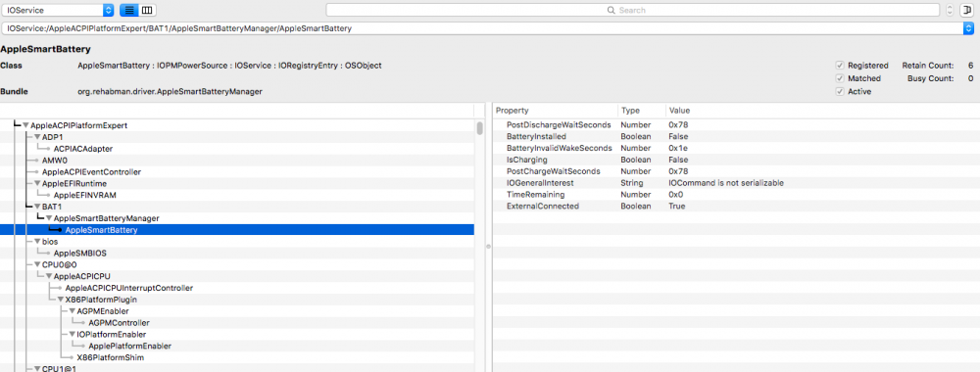The width and height of the screenshot is (980, 372).
Task: Select the PostDischargeWaitSeconds property row
Action: click(736, 125)
